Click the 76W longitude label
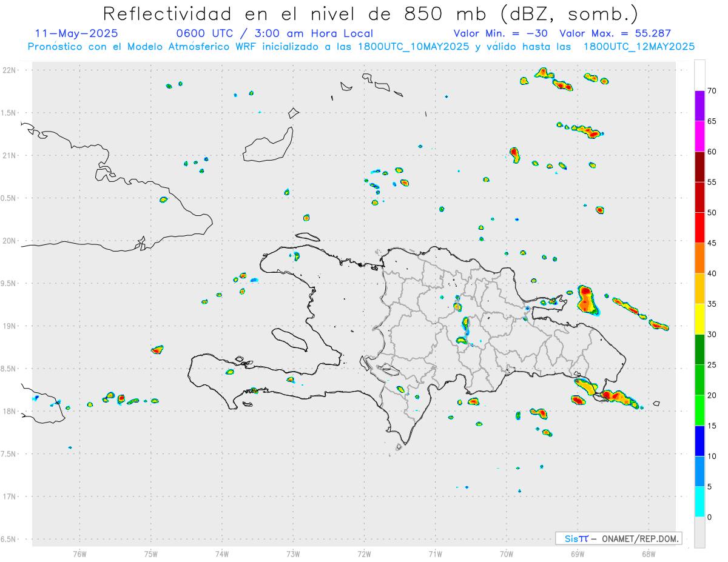This screenshot has width=728, height=562. click(79, 554)
